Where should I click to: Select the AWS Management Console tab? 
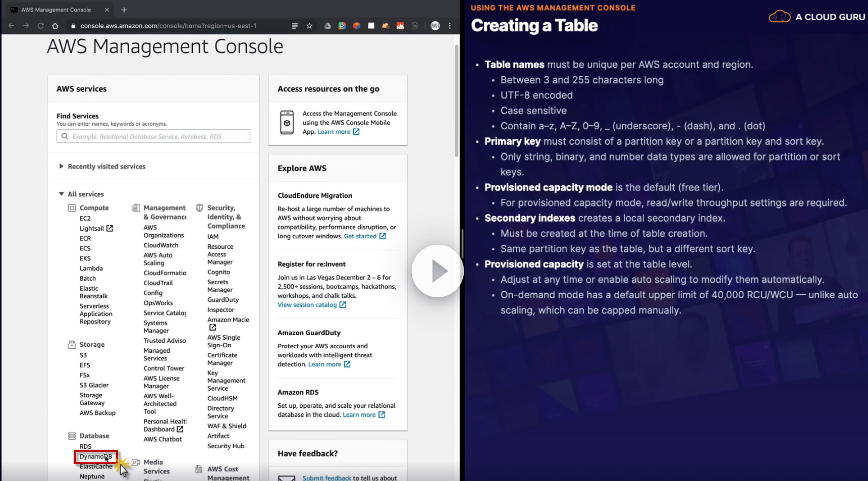(x=56, y=10)
